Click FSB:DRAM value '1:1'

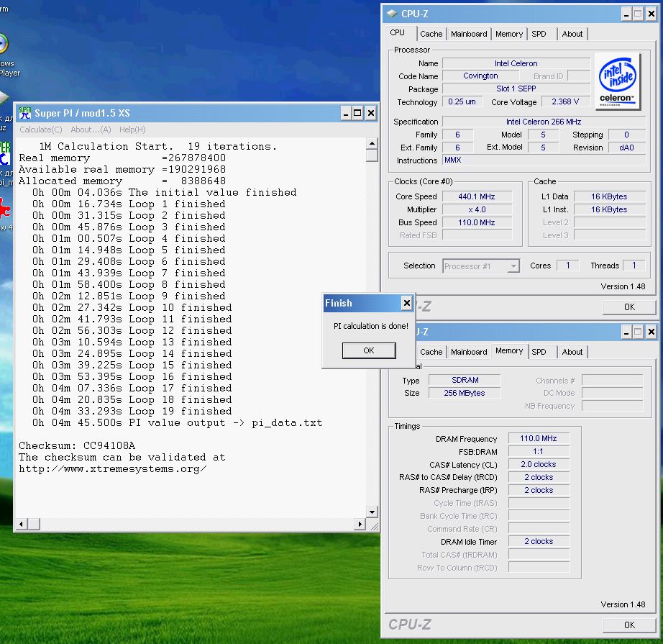[x=539, y=451]
